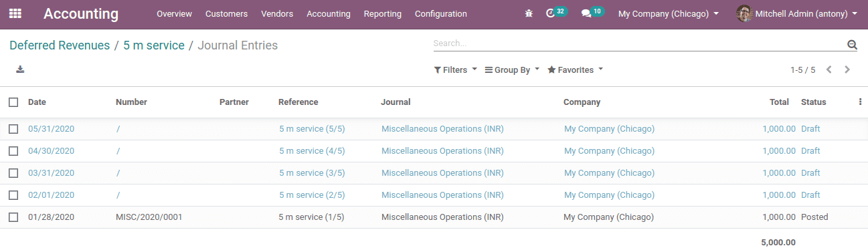Click Draft status of 05/31/2020 row
This screenshot has height=252, width=868.
(810, 129)
